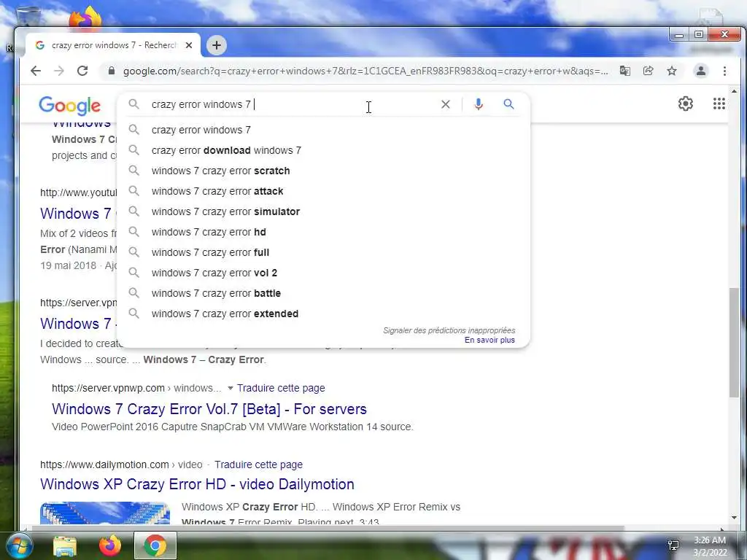Image resolution: width=747 pixels, height=560 pixels.
Task: Open the 'En savoir plus' link
Action: [x=489, y=340]
